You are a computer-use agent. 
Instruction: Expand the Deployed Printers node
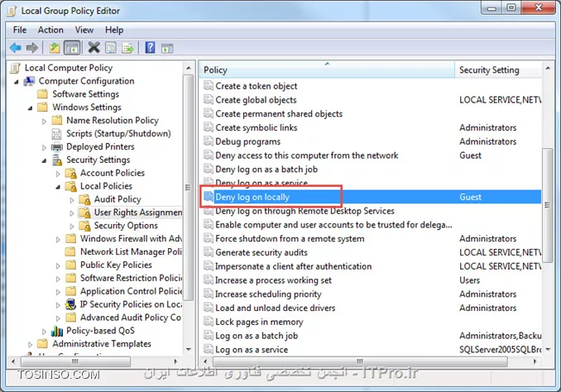tap(44, 147)
